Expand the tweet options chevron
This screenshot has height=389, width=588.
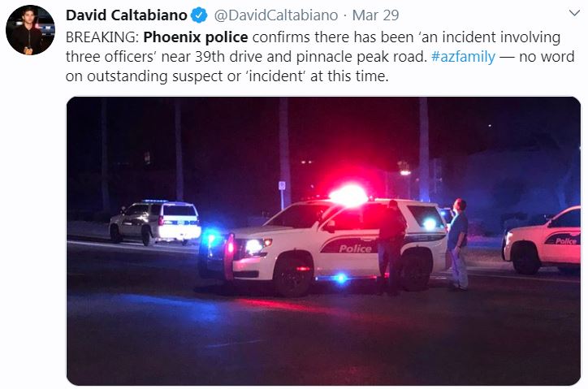[574, 14]
